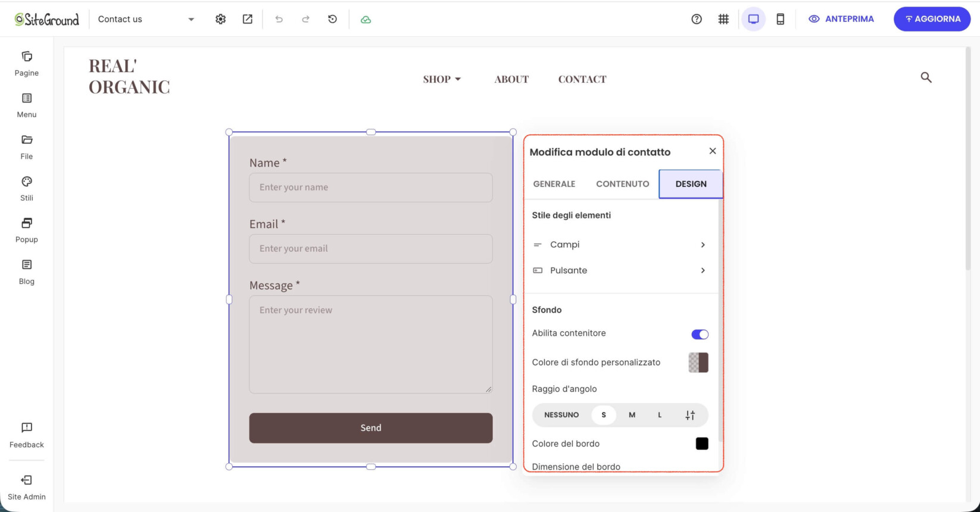Close the Modifica modulo di contatto panel

coord(713,151)
